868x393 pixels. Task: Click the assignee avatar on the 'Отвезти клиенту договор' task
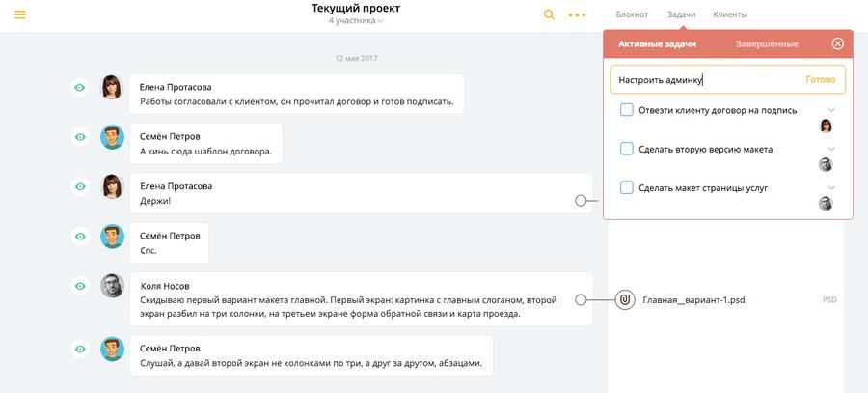pyautogui.click(x=826, y=126)
